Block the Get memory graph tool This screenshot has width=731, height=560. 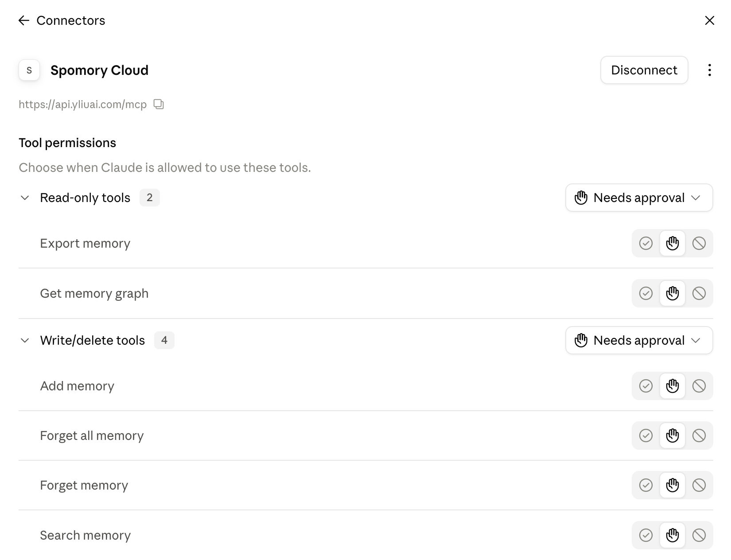click(699, 293)
